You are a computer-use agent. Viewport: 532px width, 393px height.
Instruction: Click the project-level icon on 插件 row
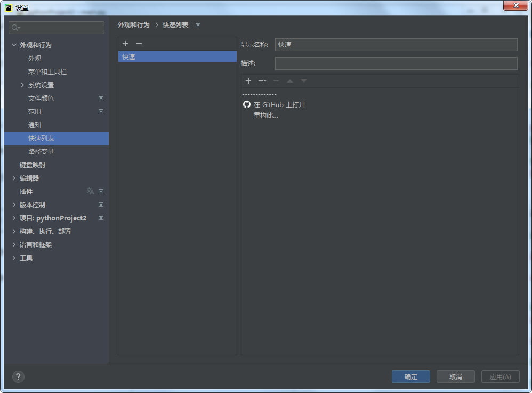101,191
